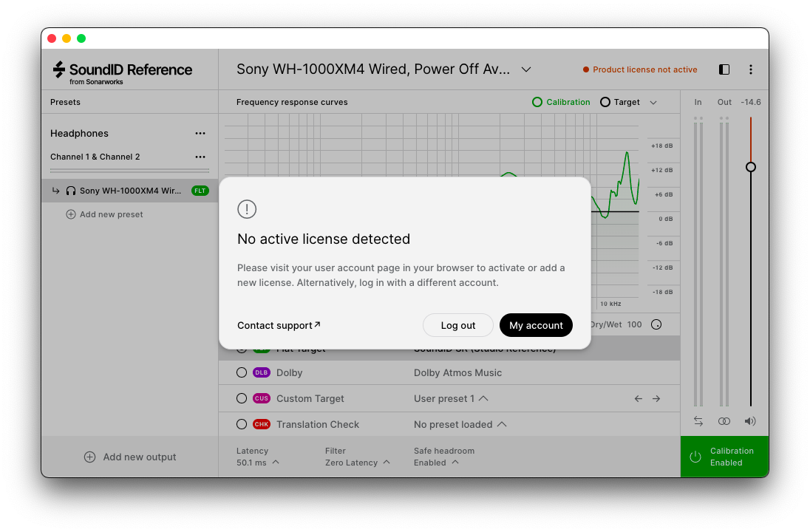Click the Headphones section title
This screenshot has width=810, height=532.
[x=79, y=133]
